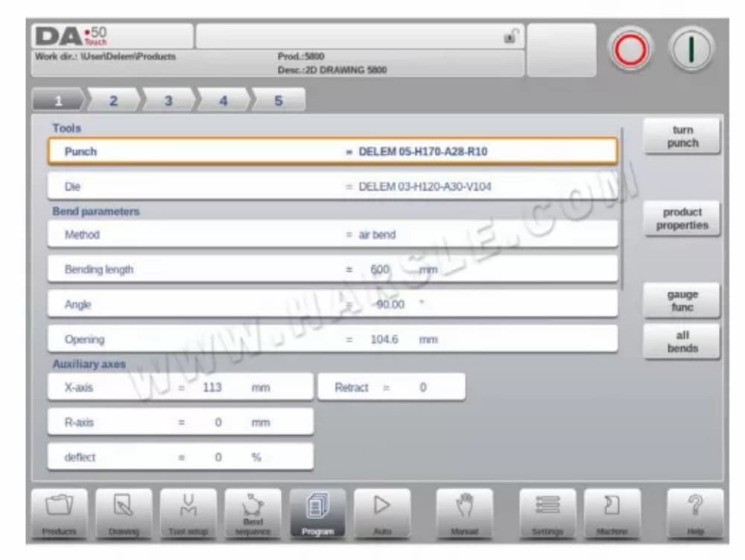Select bend step 1 tab
745x560 pixels.
(x=58, y=101)
